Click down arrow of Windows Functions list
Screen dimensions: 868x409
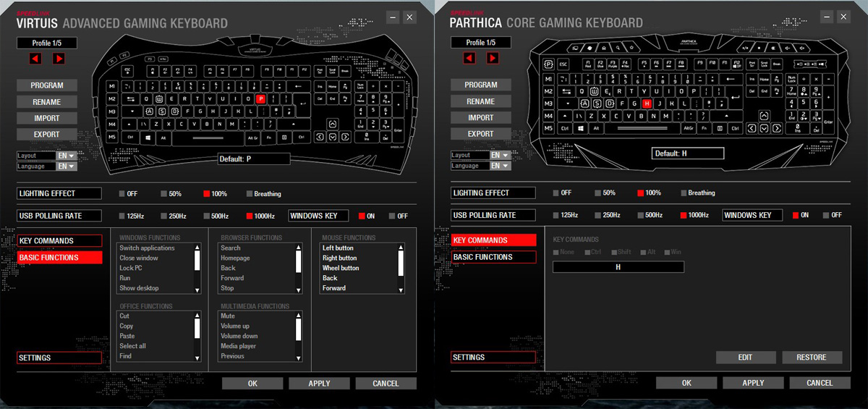[x=197, y=290]
